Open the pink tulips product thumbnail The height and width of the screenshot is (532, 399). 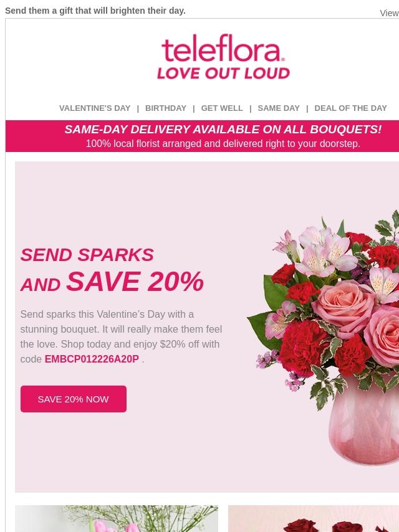tap(117, 519)
